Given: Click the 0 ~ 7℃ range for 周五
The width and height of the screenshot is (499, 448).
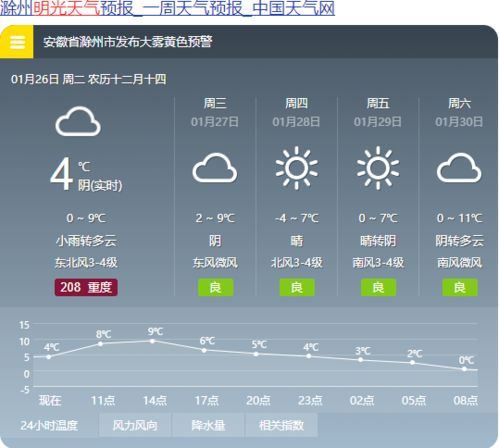Looking at the screenshot, I should [x=378, y=218].
